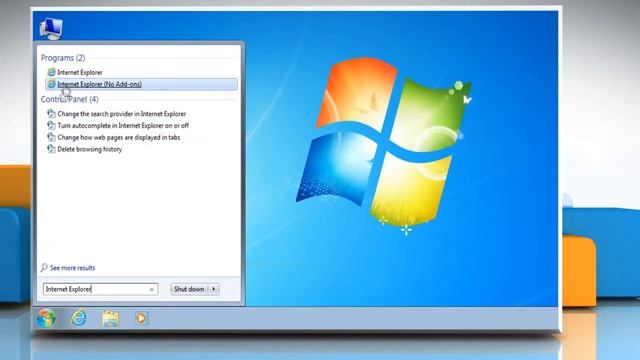Open Windows Media Player on taskbar

(x=141, y=318)
